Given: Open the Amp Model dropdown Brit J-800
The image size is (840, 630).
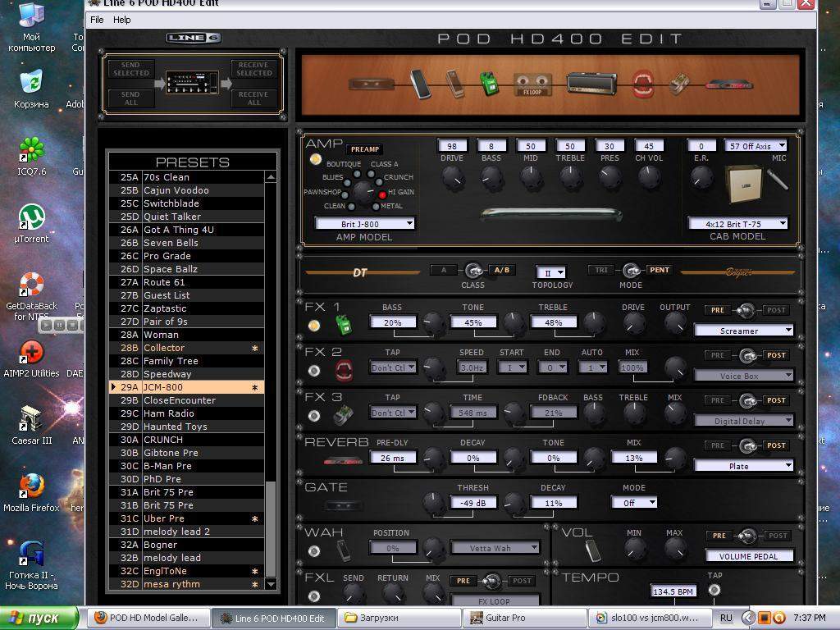Looking at the screenshot, I should click(365, 223).
